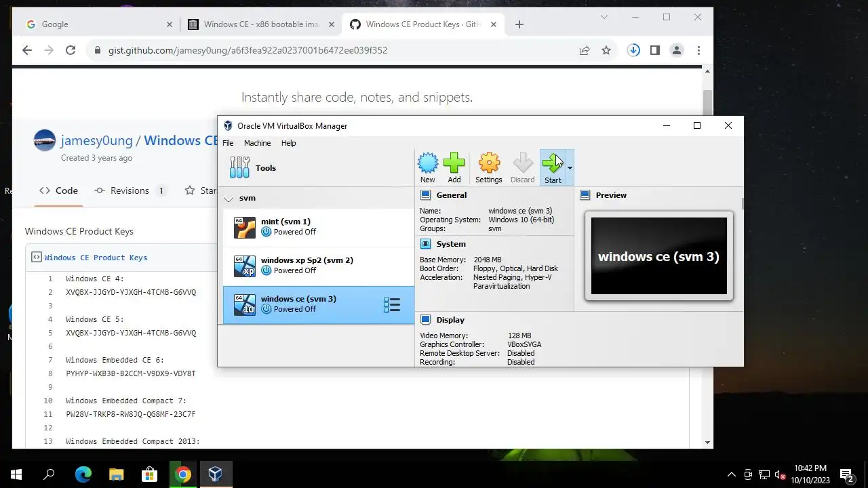Toggle the Chrome side panel icon
This screenshot has width=868, height=488.
655,50
